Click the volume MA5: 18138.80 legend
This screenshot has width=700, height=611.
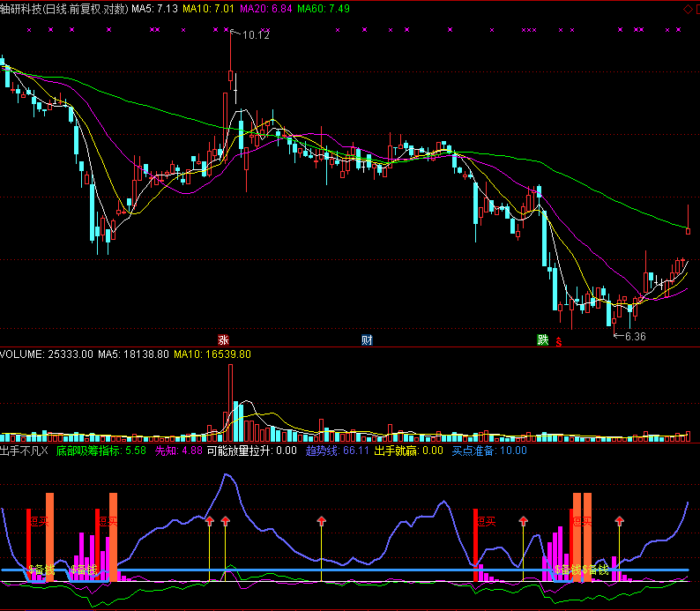coord(133,354)
